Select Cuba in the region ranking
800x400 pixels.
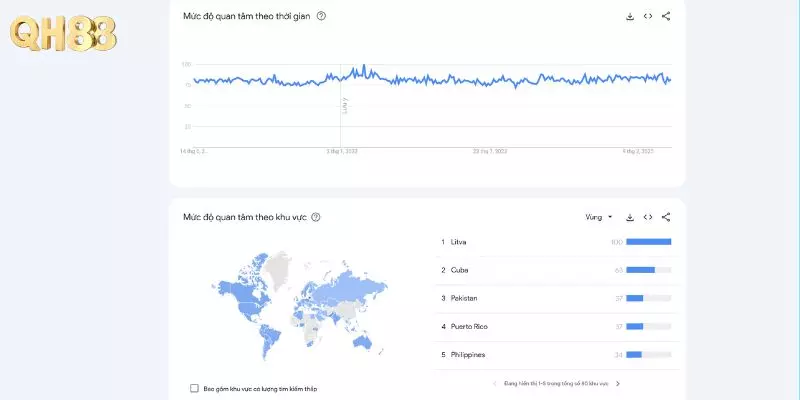tap(460, 270)
